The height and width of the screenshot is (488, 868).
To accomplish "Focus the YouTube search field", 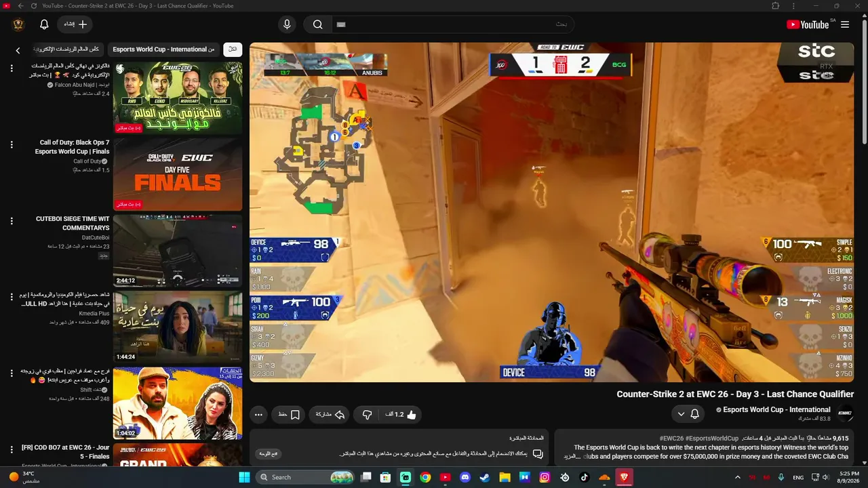I will coord(452,24).
